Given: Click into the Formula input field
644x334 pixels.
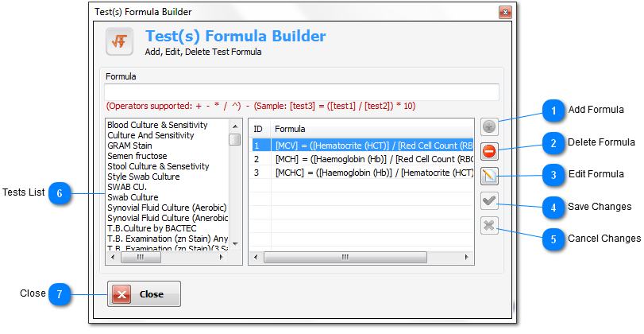Looking at the screenshot, I should (302, 91).
